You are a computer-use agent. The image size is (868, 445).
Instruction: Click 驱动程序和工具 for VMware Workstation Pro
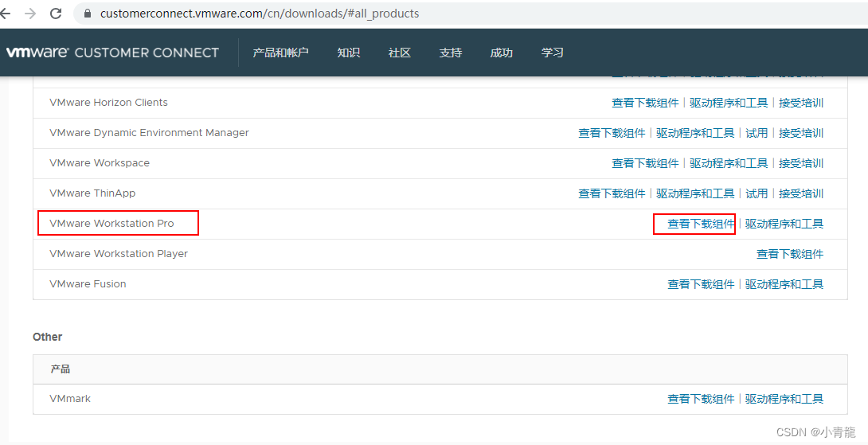pyautogui.click(x=784, y=224)
